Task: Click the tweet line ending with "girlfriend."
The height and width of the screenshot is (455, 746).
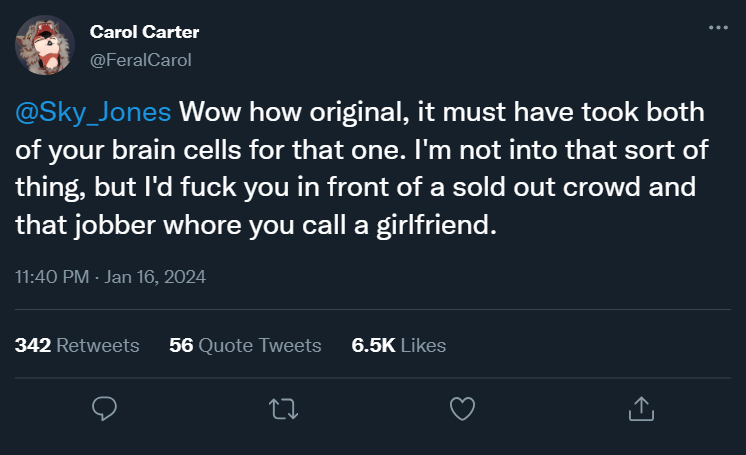Action: pyautogui.click(x=255, y=225)
